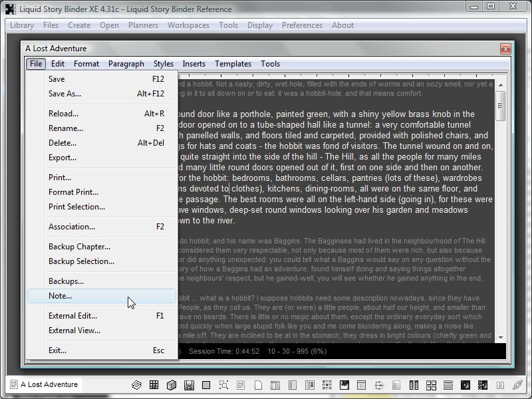The height and width of the screenshot is (399, 532).
Task: Click the paperclip icon at toolbar's right end
Action: coord(517,384)
